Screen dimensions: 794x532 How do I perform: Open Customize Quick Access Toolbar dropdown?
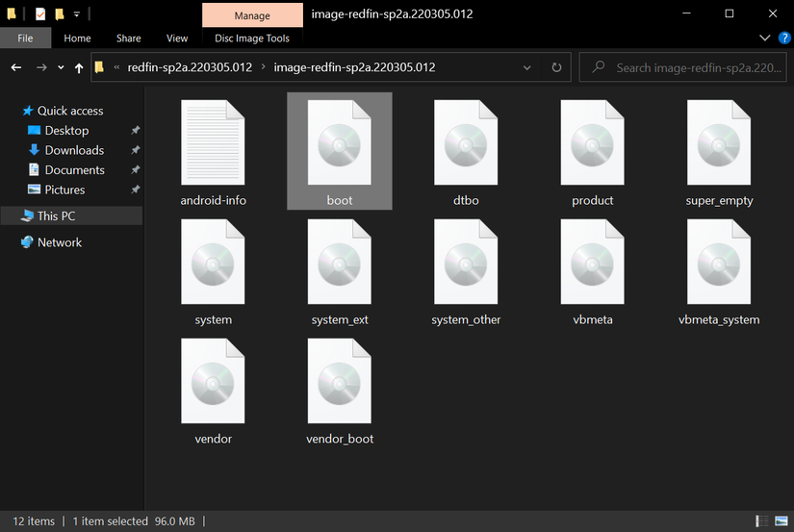point(76,14)
